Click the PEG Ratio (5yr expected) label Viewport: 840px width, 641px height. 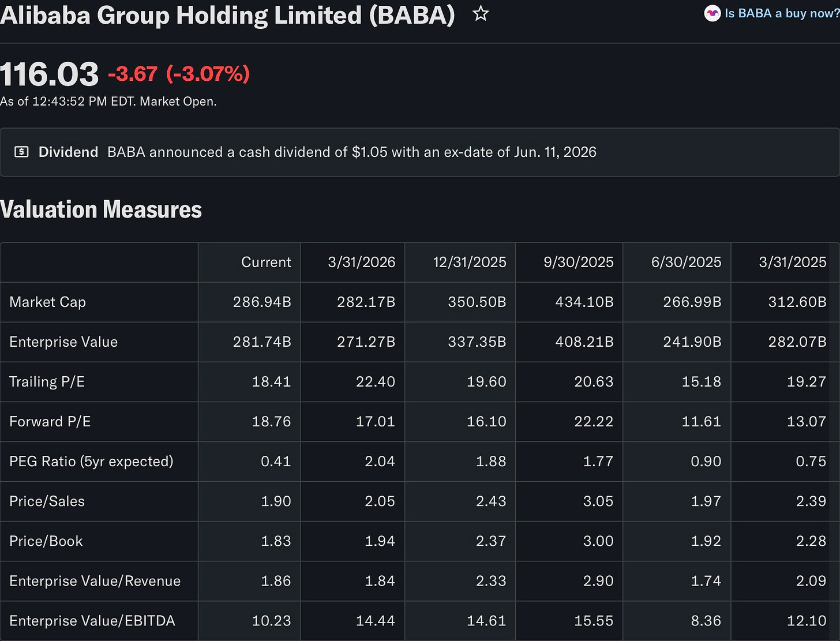91,461
